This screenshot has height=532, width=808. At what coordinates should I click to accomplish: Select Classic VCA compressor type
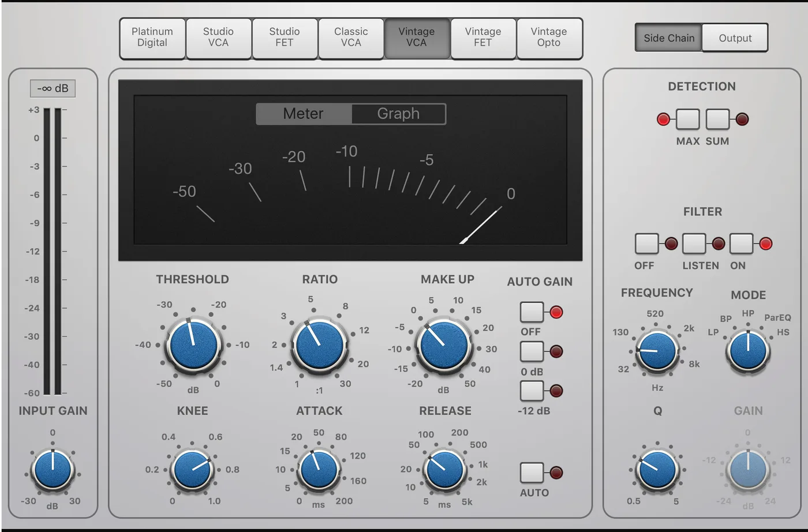[x=351, y=38]
